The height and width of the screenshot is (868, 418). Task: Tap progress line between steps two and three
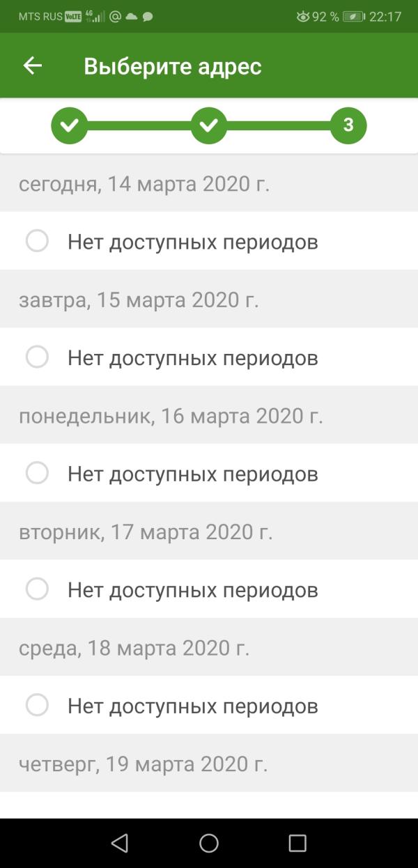[279, 125]
